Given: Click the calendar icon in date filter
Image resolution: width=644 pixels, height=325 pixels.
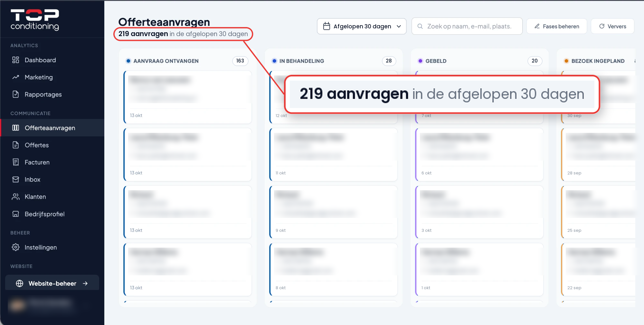Looking at the screenshot, I should coord(327,26).
